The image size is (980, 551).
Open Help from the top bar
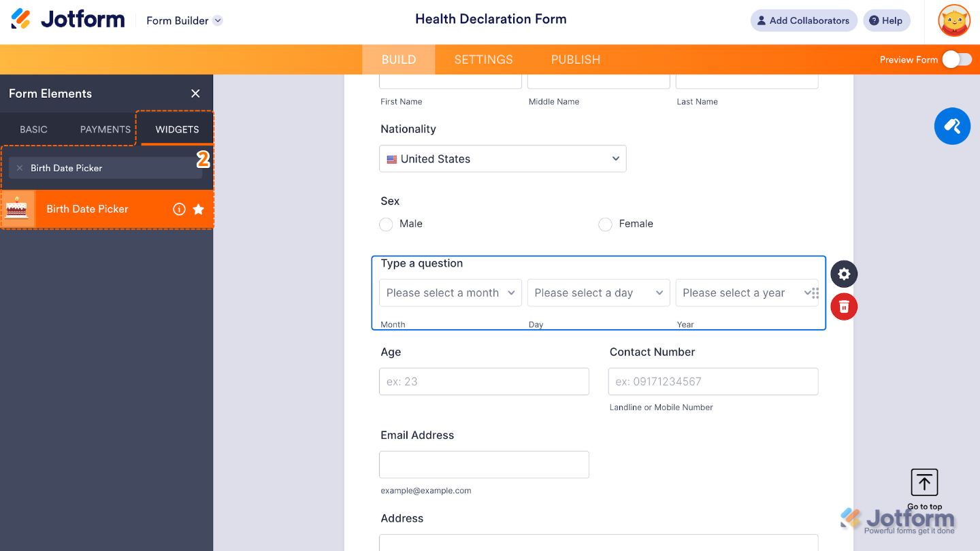point(886,20)
